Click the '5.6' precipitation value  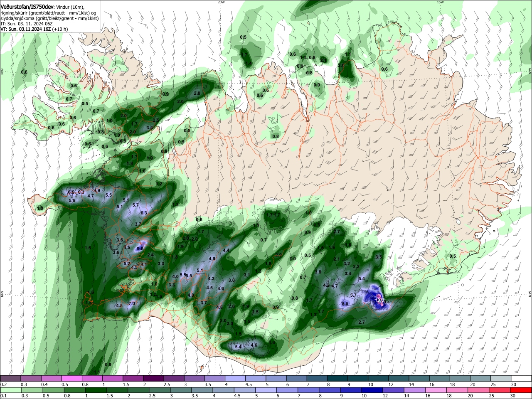pyautogui.click(x=72, y=200)
